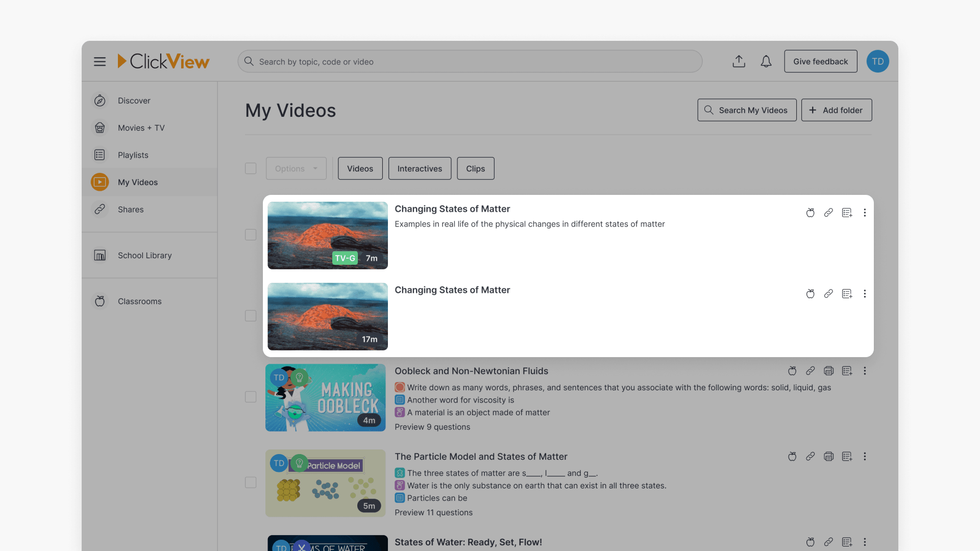The width and height of the screenshot is (980, 551).
Task: Click the Add folder button
Action: 836,110
